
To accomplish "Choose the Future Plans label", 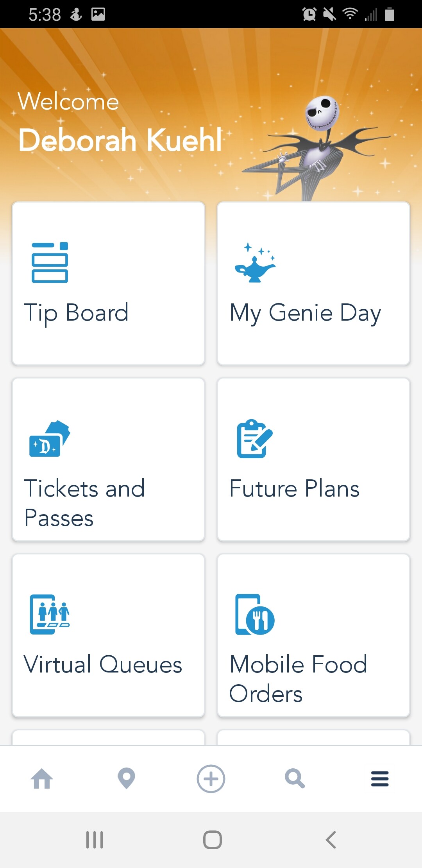I will click(x=294, y=489).
